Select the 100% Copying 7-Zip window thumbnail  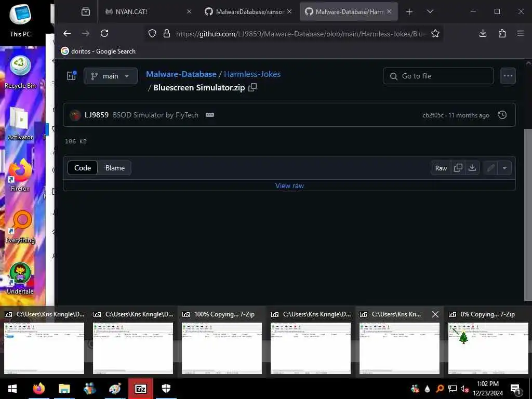[222, 343]
